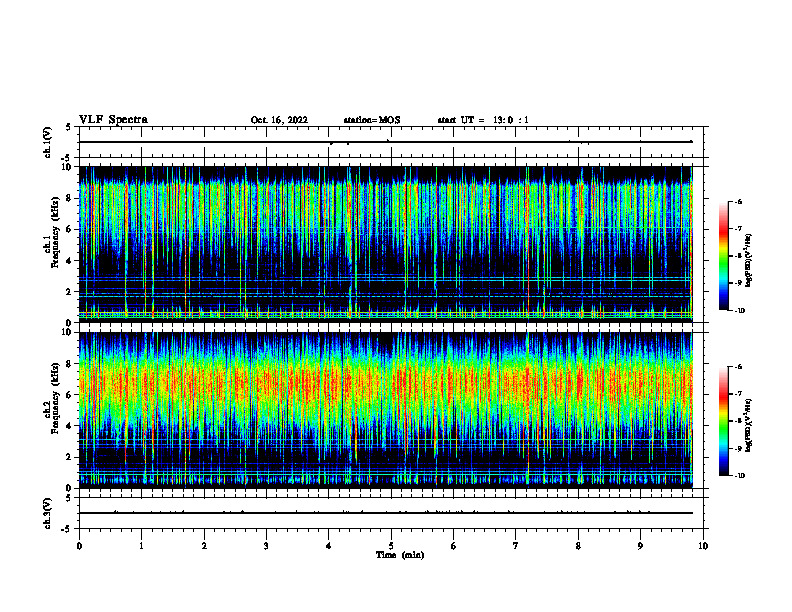Click the time axis tick label "7"

[x=516, y=546]
